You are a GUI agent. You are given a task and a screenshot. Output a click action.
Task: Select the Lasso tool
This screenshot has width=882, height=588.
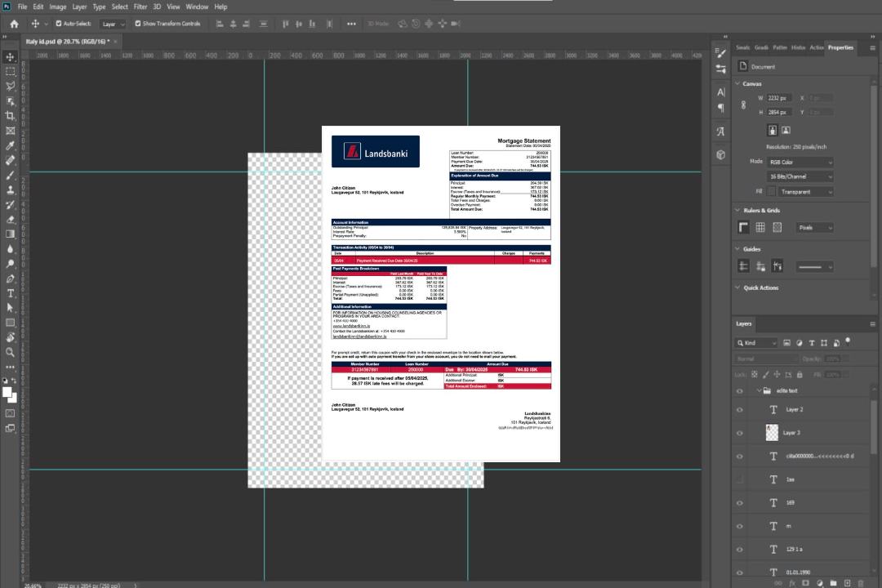pos(10,86)
